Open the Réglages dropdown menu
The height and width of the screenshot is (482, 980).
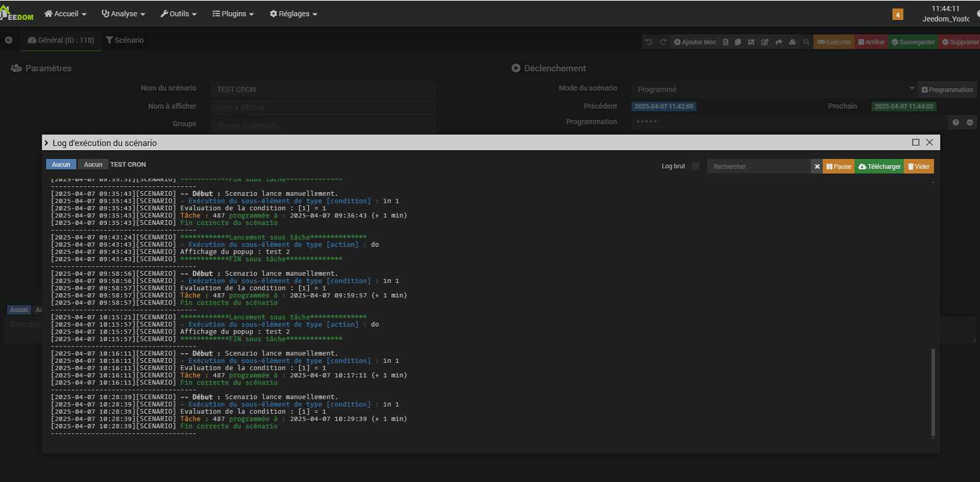point(293,14)
